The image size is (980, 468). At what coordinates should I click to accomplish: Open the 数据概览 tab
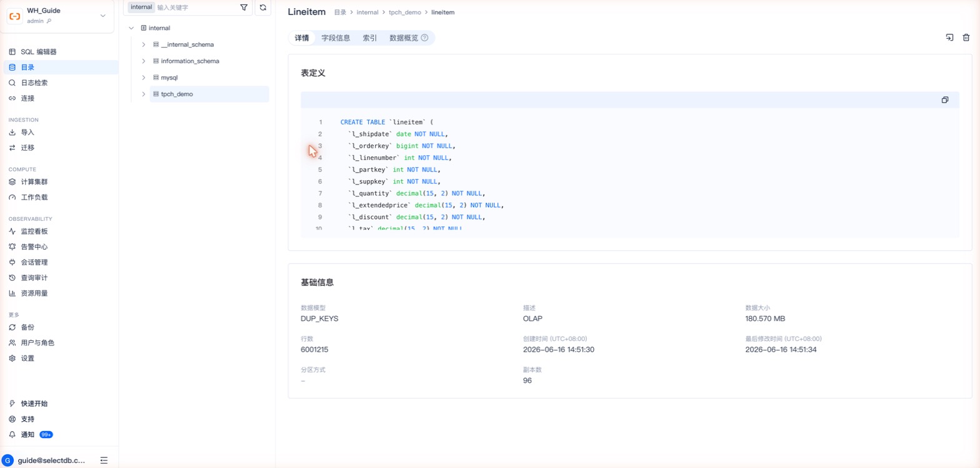[x=404, y=38]
